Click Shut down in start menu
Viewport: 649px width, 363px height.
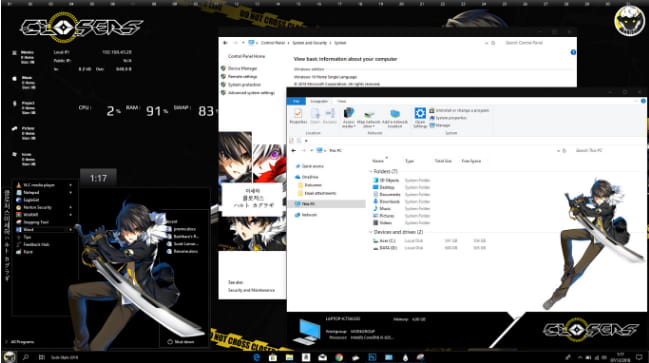point(181,342)
